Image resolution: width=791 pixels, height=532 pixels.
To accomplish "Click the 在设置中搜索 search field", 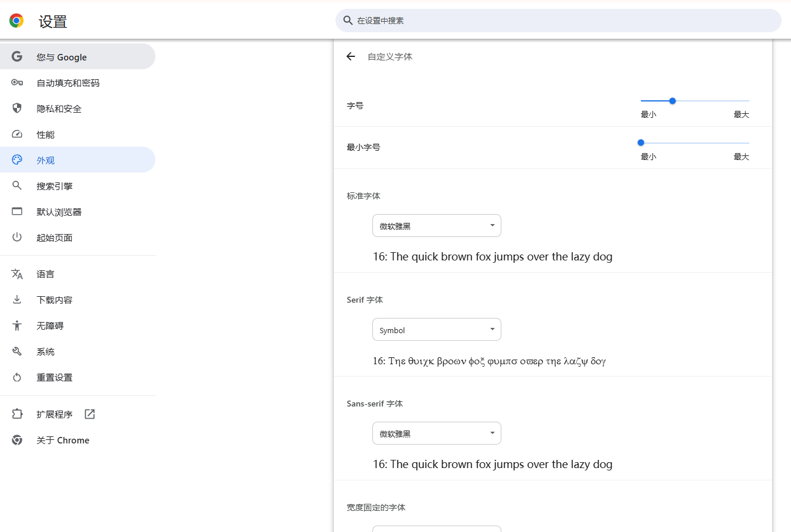I will coord(558,21).
